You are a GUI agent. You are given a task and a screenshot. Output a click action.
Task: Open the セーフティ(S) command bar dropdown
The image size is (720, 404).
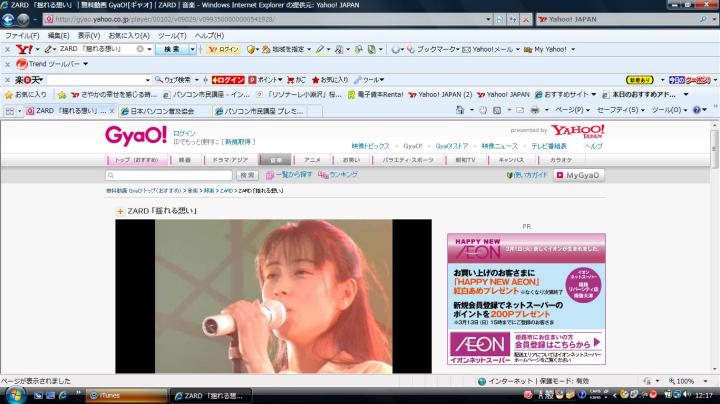coord(617,110)
